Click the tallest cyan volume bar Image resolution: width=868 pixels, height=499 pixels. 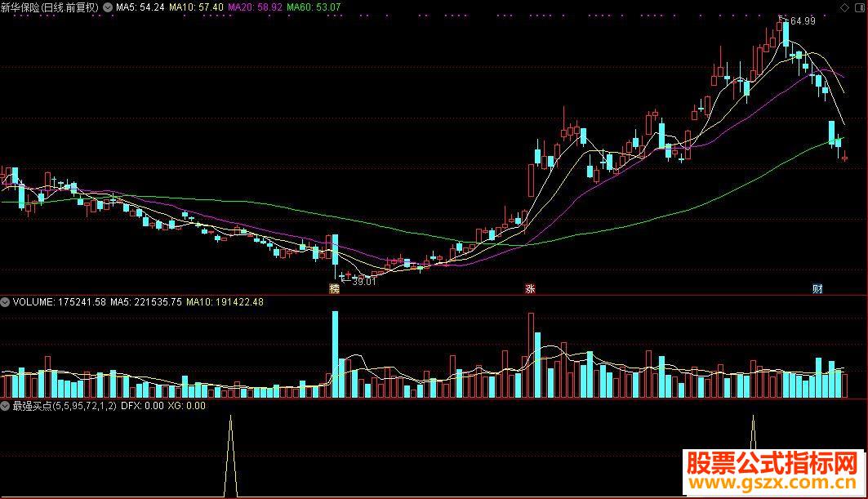(335, 354)
